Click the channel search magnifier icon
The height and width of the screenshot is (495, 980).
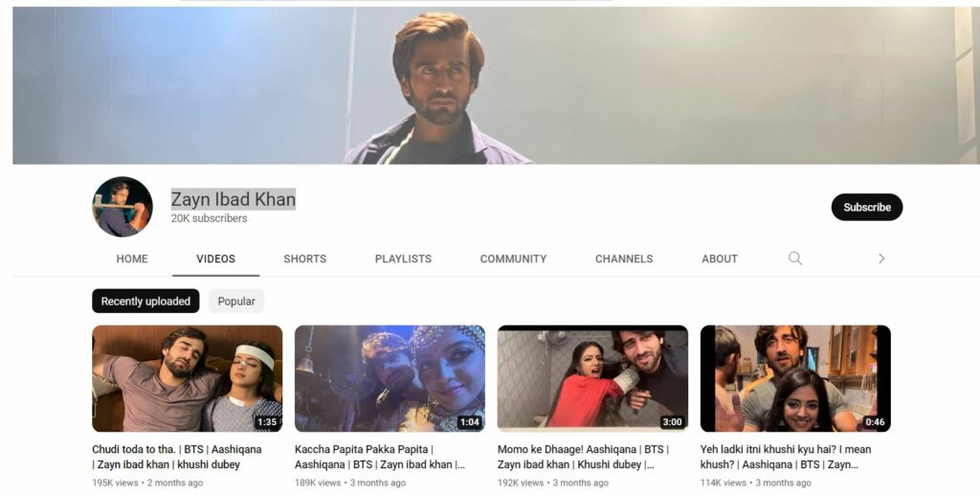[795, 259]
